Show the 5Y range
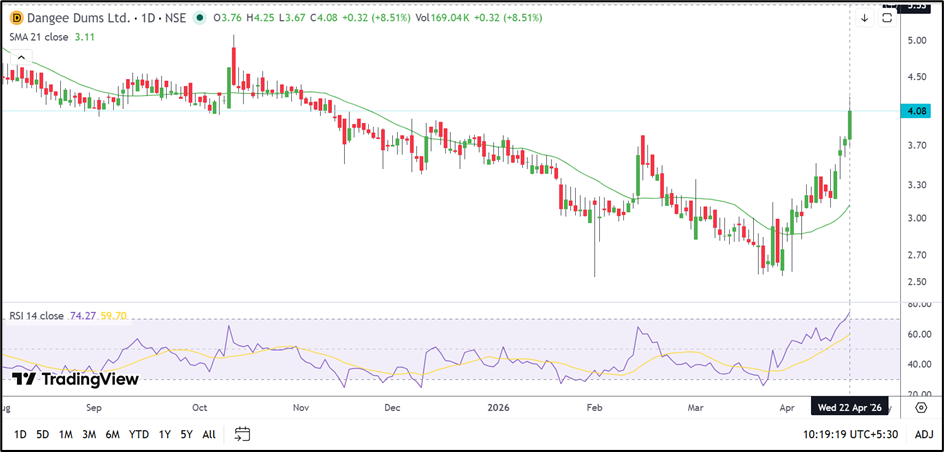This screenshot has height=452, width=944. pos(187,434)
